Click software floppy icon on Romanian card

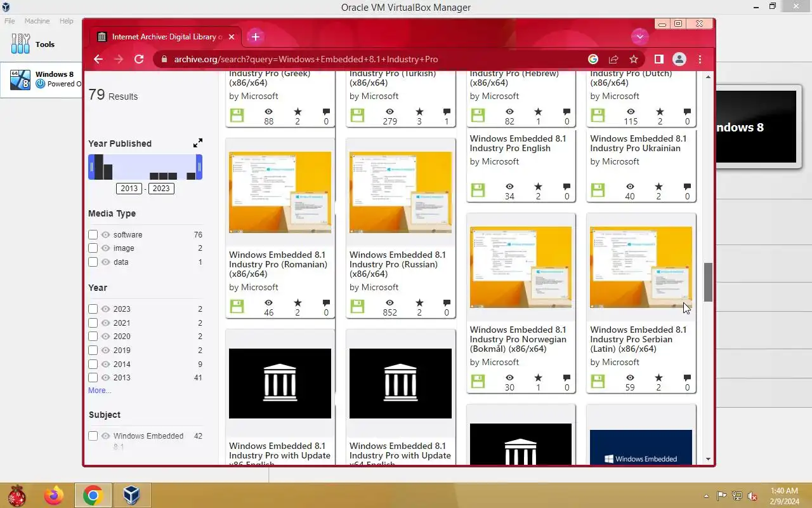point(237,307)
